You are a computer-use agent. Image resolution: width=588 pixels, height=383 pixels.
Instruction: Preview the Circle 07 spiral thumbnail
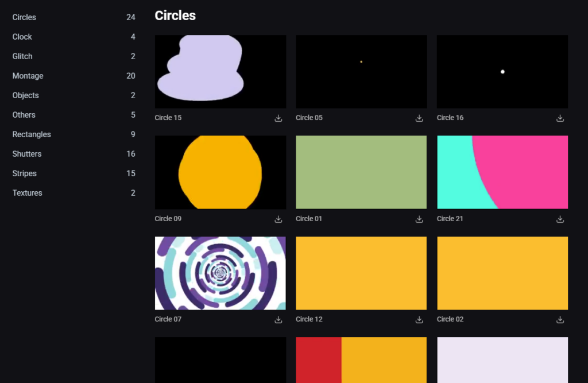(x=220, y=273)
